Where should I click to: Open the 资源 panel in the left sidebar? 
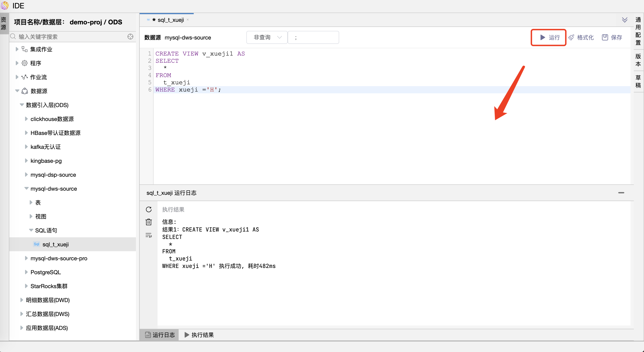pyautogui.click(x=4, y=23)
